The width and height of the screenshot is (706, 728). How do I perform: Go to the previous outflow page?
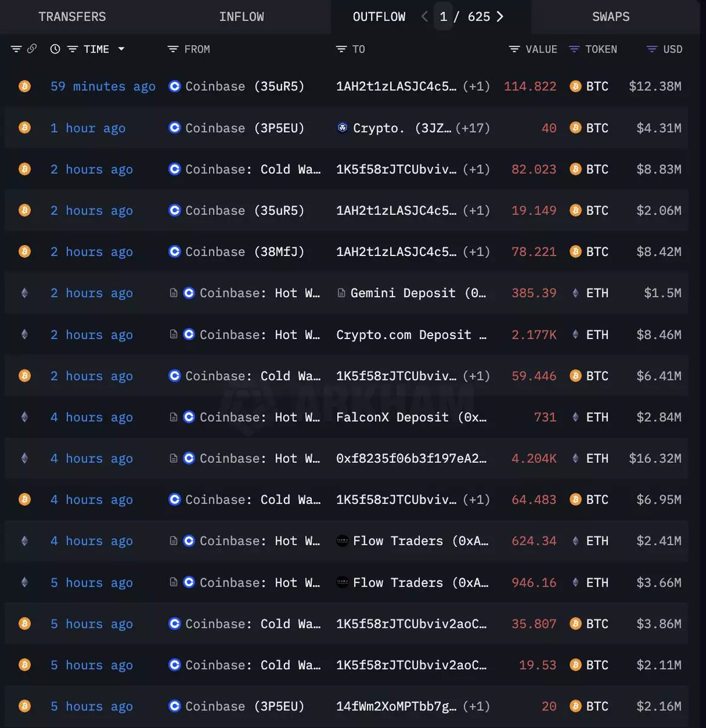425,16
